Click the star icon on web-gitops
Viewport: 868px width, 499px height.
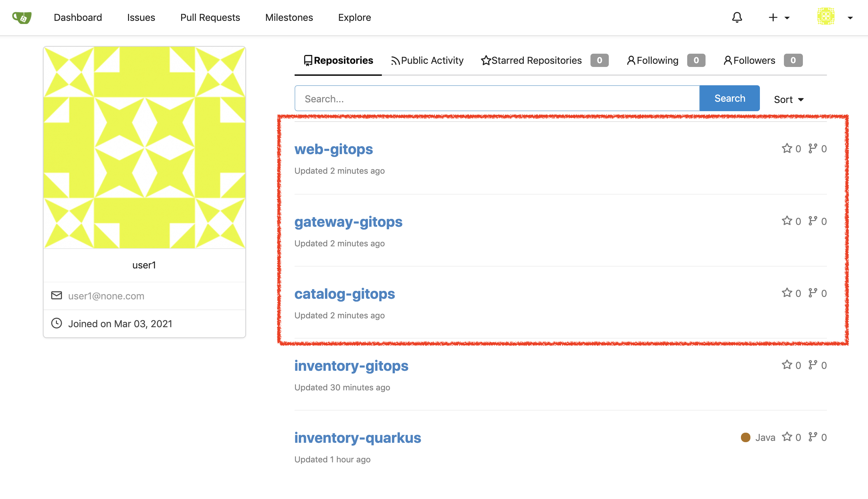click(787, 148)
